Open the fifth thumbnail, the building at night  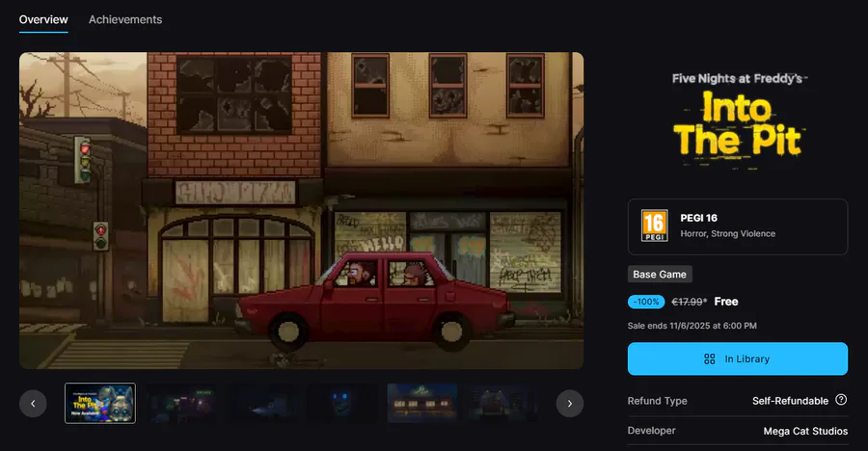[422, 404]
